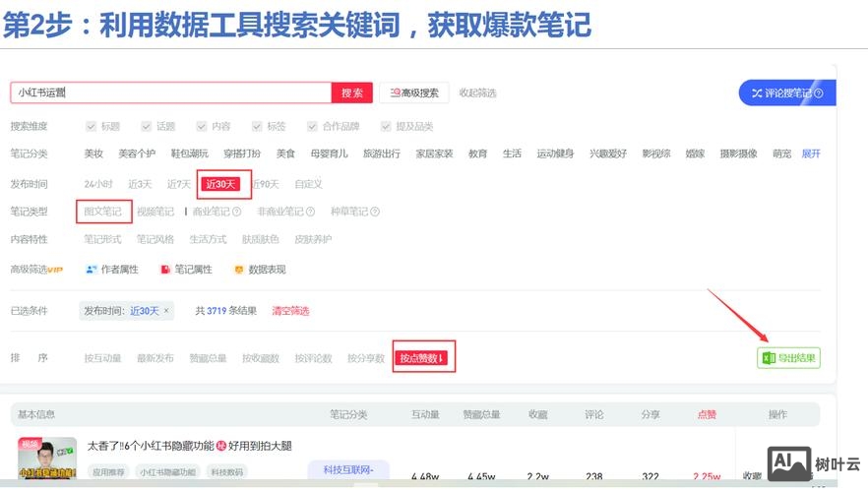Open 笔记属性 advanced filter
This screenshot has width=868, height=492.
[187, 270]
